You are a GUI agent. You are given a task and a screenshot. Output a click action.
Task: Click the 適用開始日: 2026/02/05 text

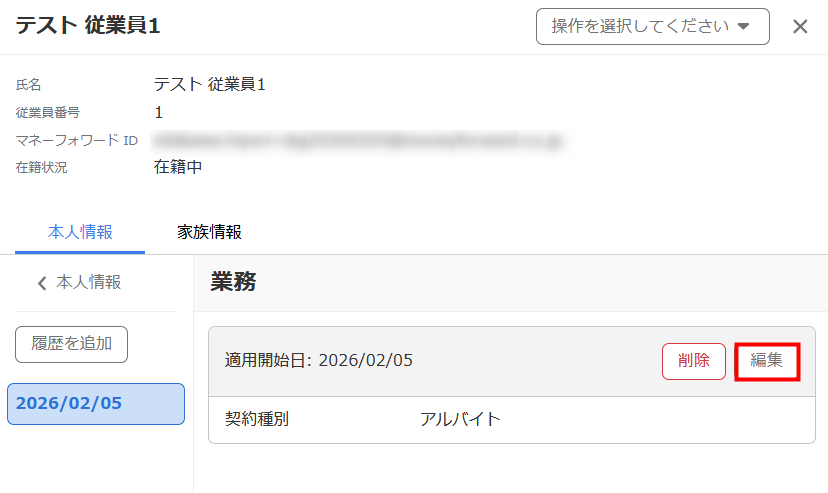pyautogui.click(x=318, y=361)
